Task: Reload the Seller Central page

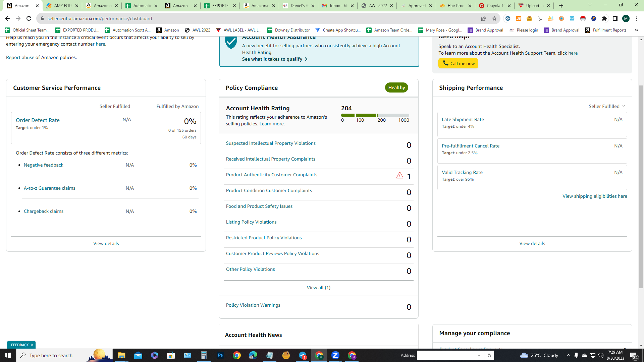Action: 29,18
